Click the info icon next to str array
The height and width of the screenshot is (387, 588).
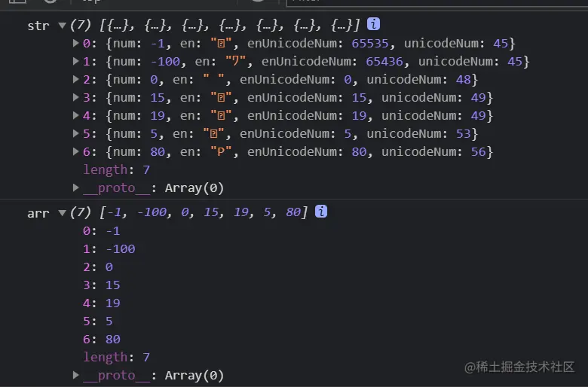[373, 24]
